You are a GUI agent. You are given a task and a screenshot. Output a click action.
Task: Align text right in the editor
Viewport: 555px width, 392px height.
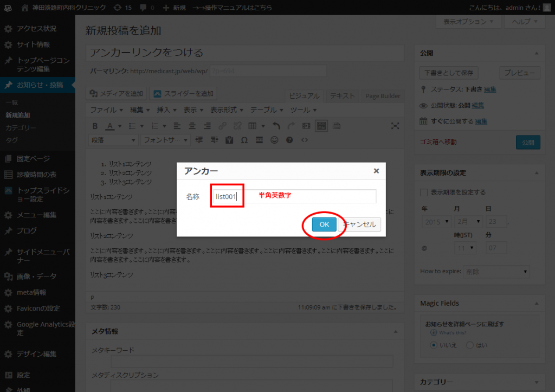tap(207, 126)
